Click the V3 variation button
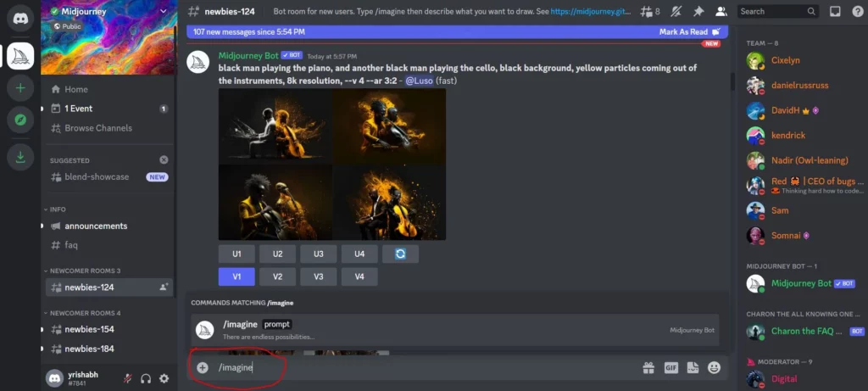The height and width of the screenshot is (391, 868). click(x=319, y=276)
